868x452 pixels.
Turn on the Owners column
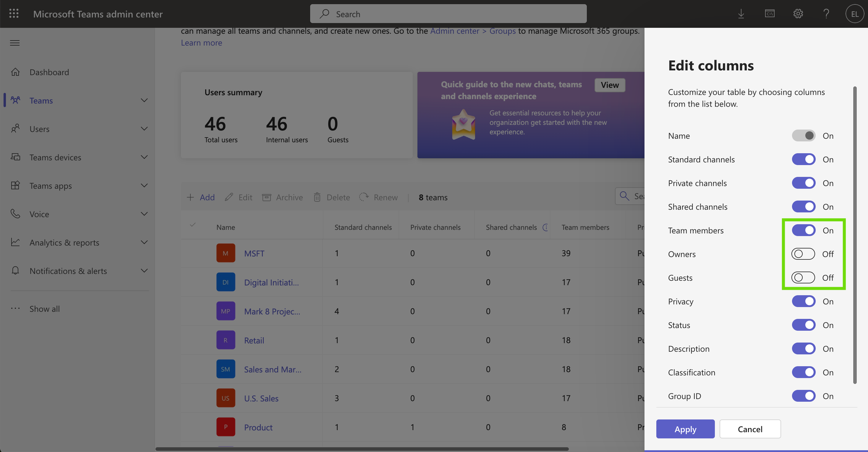[x=803, y=254]
